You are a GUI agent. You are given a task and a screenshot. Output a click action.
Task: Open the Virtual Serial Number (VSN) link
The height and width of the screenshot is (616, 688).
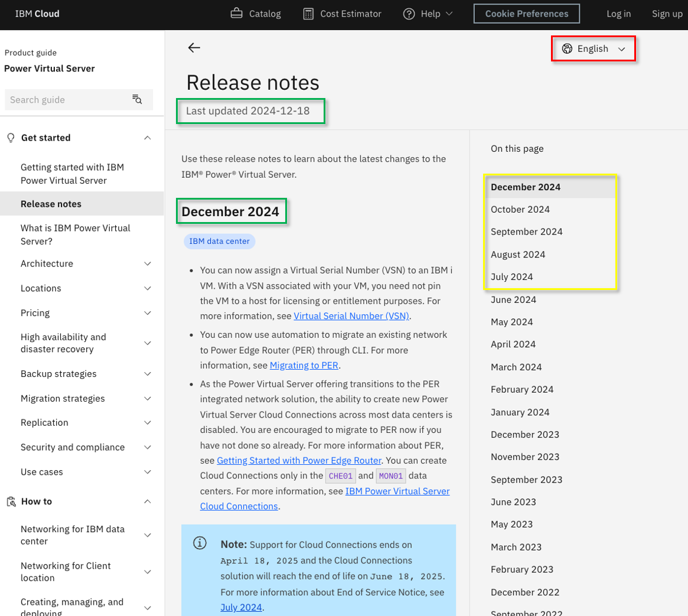(351, 316)
